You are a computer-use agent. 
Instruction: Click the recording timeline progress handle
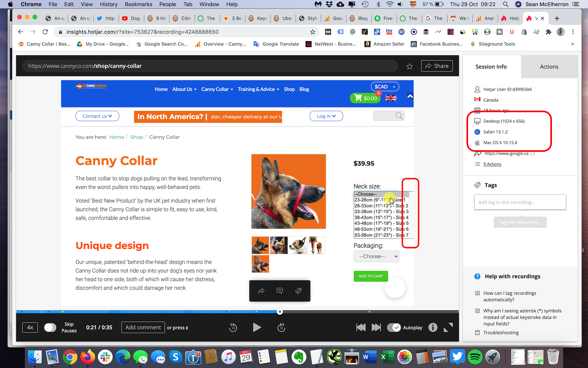coord(280,312)
